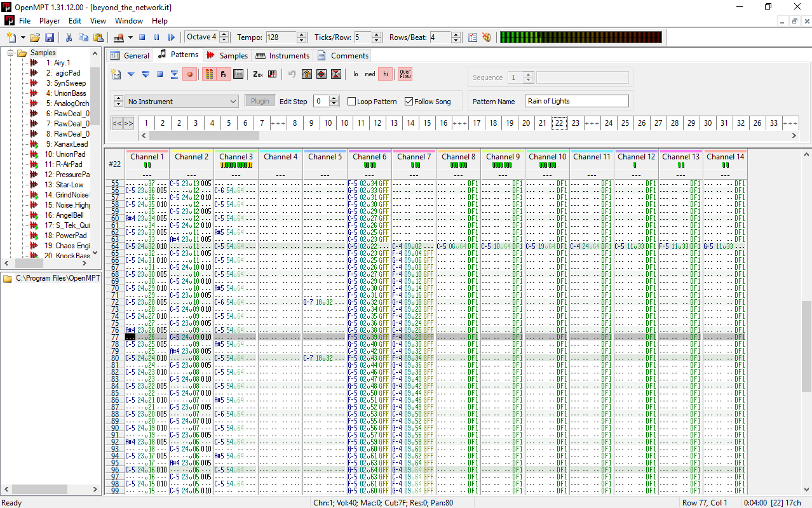Select the hi detail level toggle

coord(385,74)
